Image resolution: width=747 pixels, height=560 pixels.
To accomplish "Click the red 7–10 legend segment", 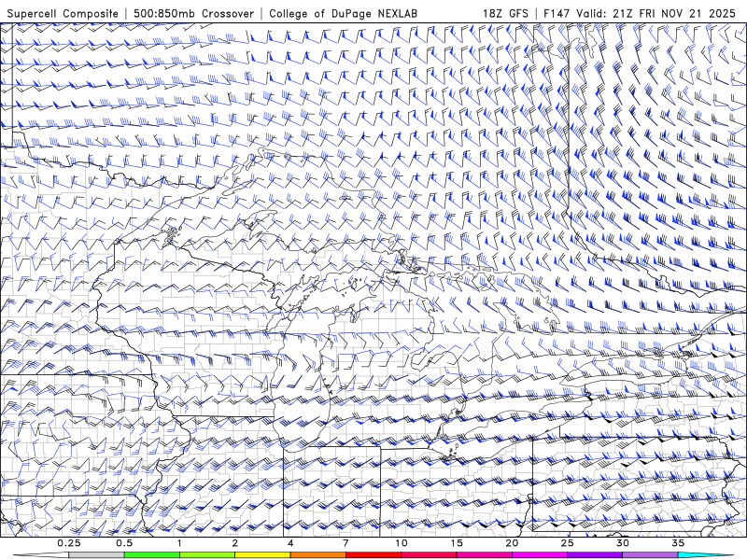I will pos(373,555).
